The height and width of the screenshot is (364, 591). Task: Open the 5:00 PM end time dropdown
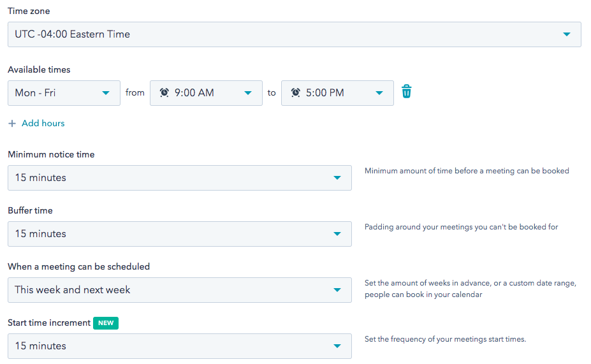point(337,93)
